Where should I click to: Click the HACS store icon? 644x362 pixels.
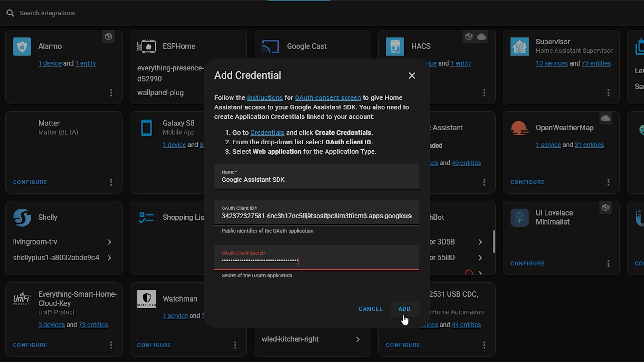tap(395, 46)
